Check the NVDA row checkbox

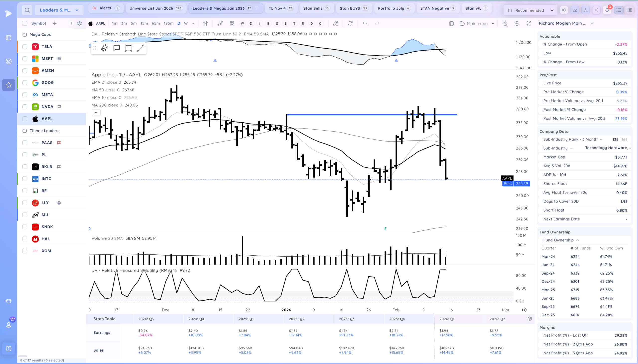click(25, 106)
